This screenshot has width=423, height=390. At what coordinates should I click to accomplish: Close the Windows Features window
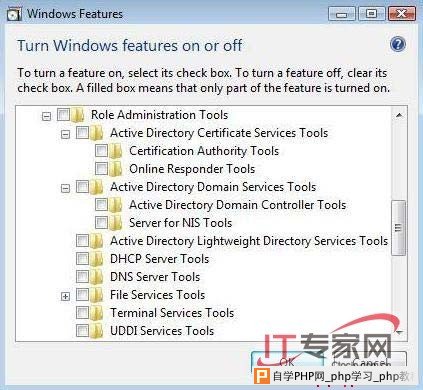(402, 14)
